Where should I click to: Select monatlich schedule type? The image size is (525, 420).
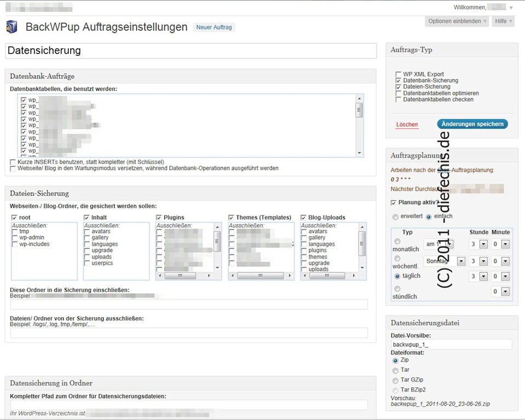pyautogui.click(x=397, y=241)
